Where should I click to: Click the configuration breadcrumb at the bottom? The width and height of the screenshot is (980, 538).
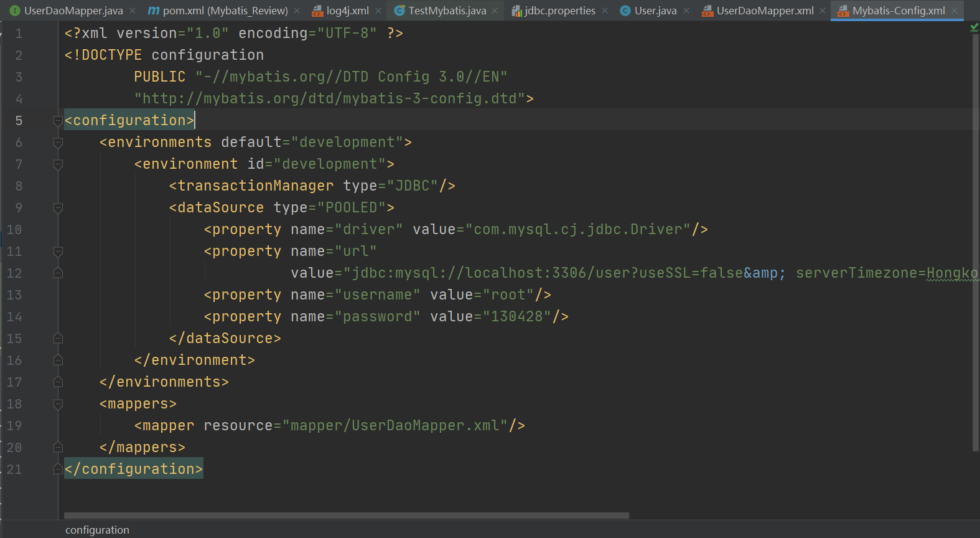point(97,530)
